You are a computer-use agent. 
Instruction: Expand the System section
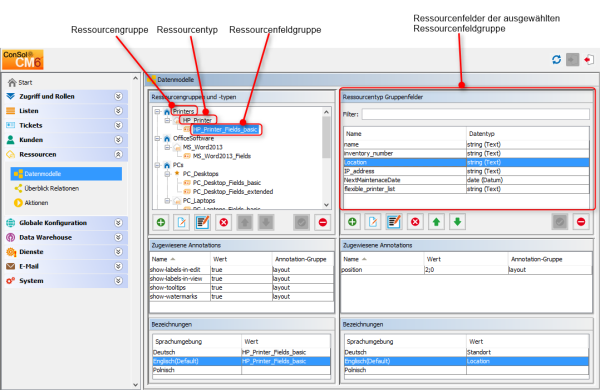point(119,281)
